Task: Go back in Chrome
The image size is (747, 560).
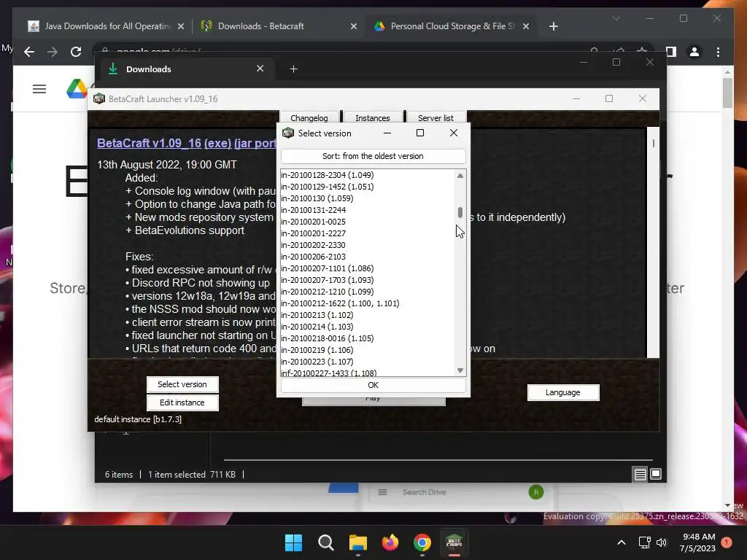Action: click(29, 52)
